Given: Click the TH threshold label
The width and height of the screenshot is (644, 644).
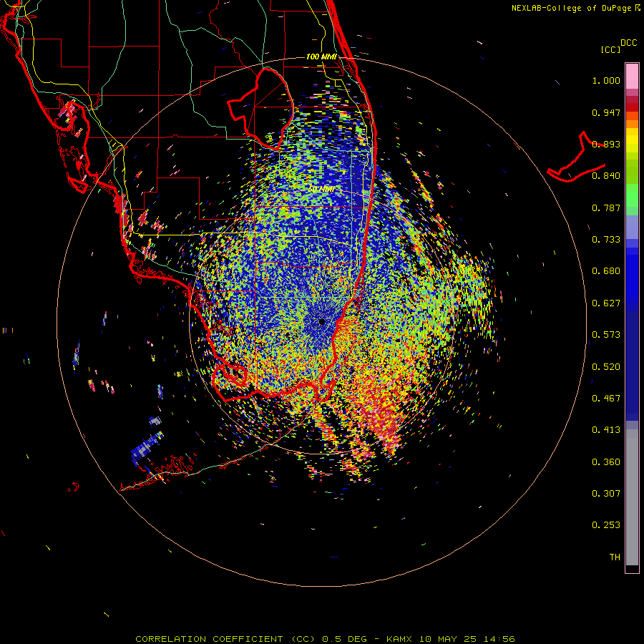Looking at the screenshot, I should click(x=615, y=557).
